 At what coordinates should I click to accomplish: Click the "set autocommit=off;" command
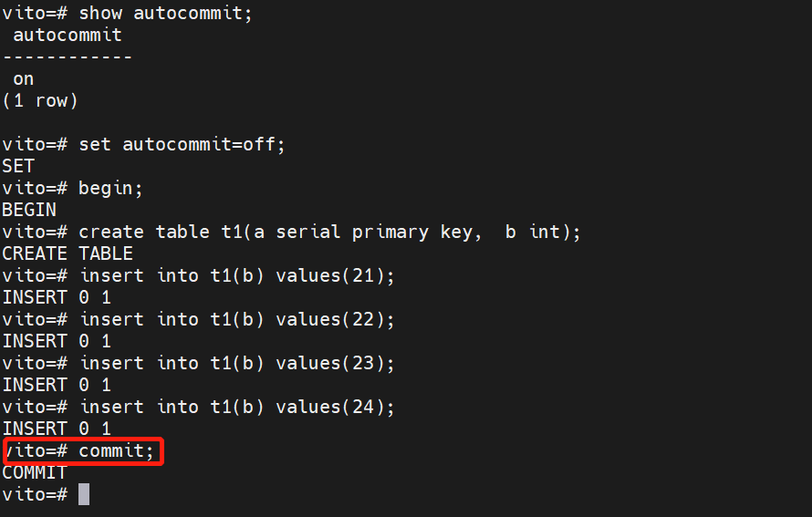(x=182, y=144)
